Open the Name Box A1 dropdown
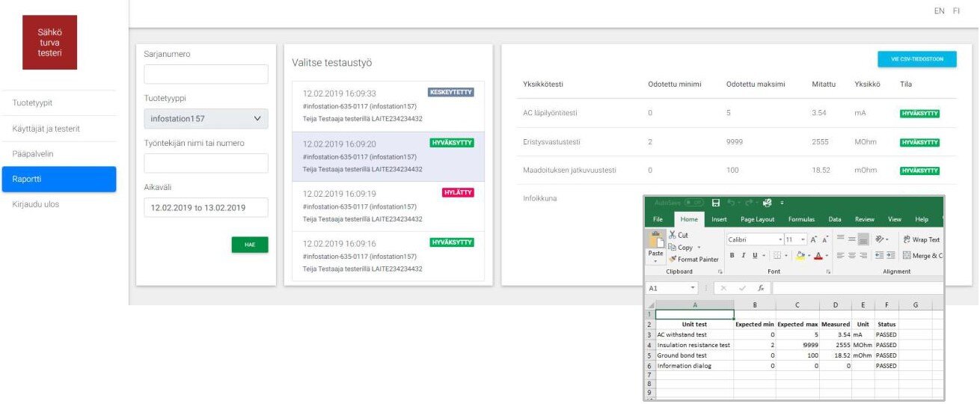 (x=693, y=288)
